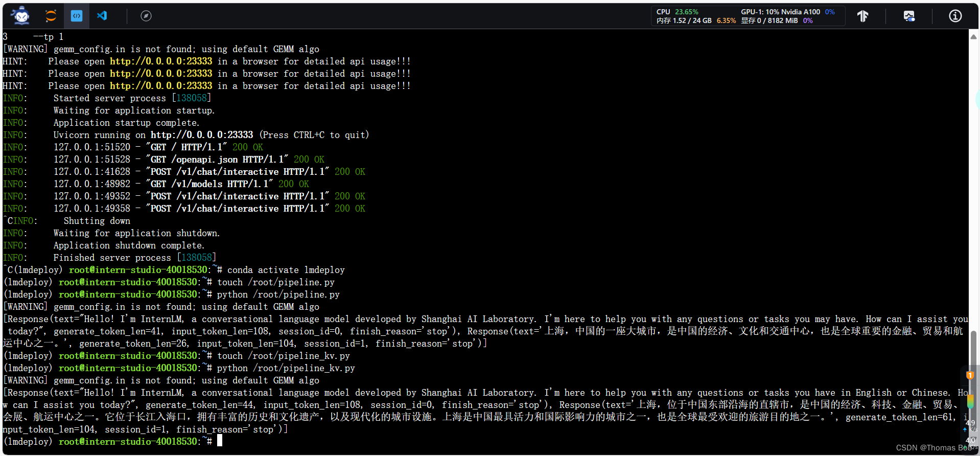
Task: Click the "Finished server process [138058]" line
Action: (134, 258)
